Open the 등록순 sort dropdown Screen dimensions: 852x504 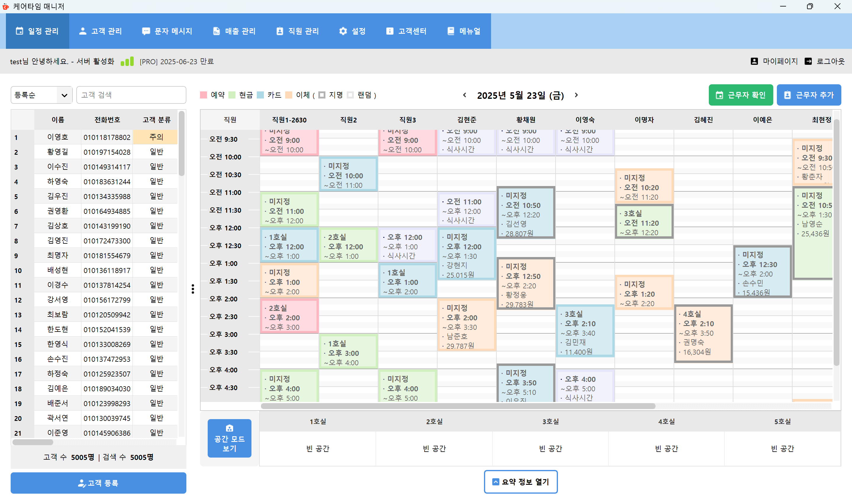click(41, 95)
